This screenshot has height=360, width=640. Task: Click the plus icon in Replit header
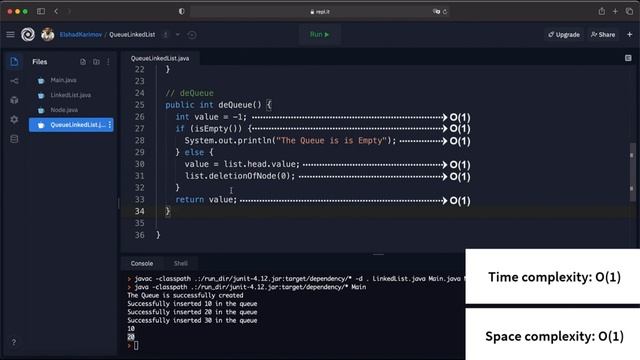coord(629,35)
